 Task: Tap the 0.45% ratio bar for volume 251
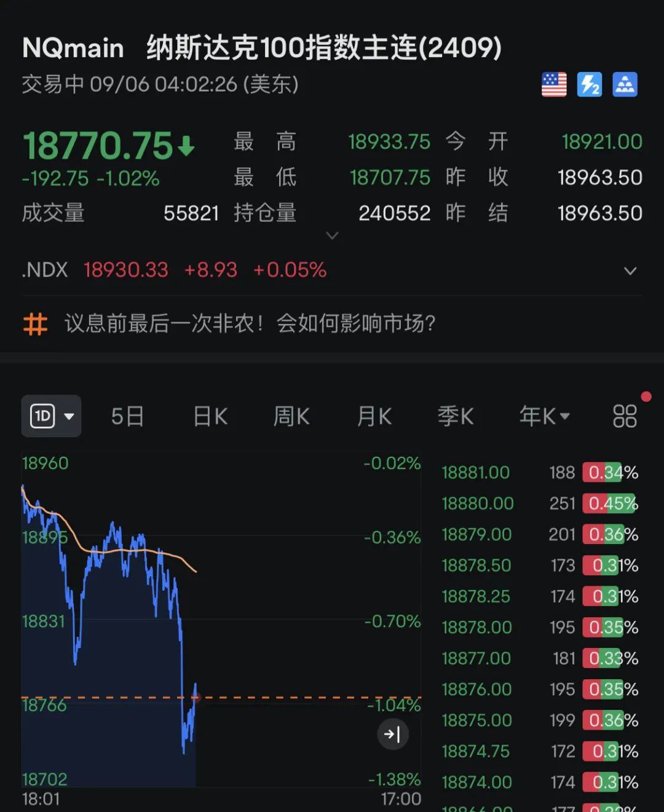click(x=611, y=503)
